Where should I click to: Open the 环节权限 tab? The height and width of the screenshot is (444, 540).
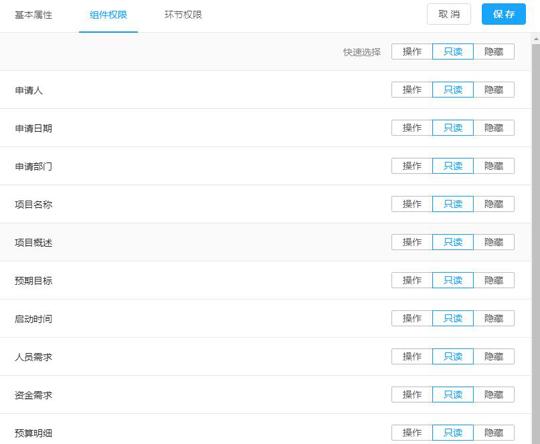click(183, 15)
